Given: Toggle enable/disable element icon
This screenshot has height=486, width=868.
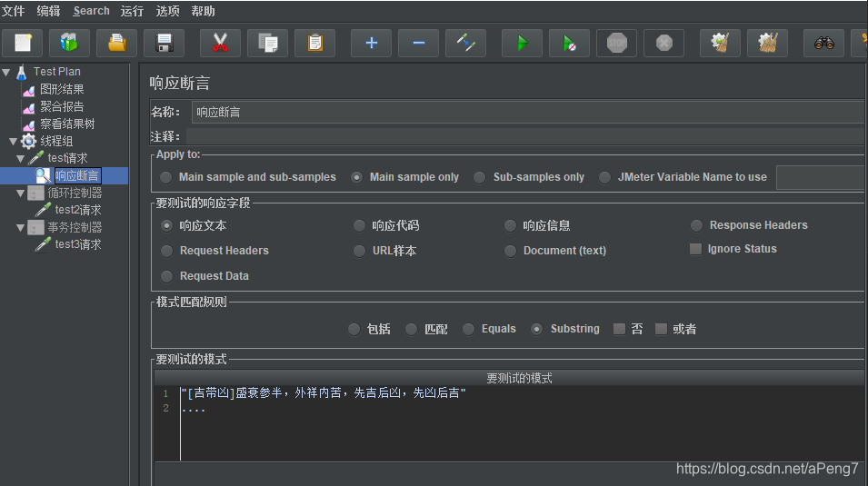Looking at the screenshot, I should [465, 43].
